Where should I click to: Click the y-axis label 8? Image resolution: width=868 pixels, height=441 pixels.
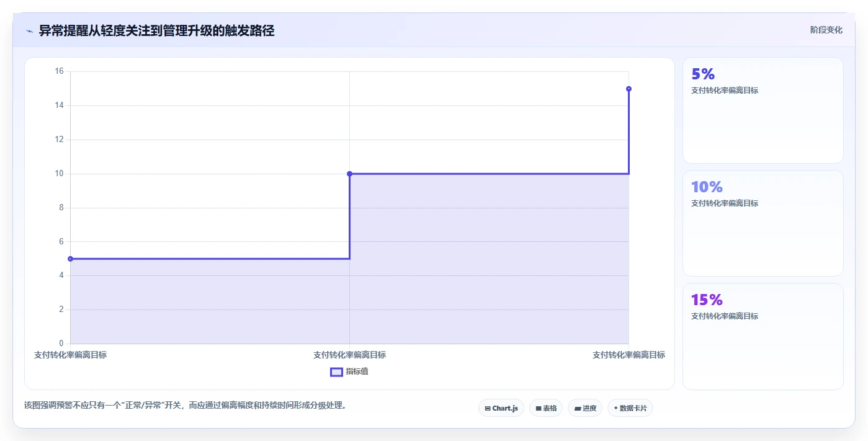point(61,208)
